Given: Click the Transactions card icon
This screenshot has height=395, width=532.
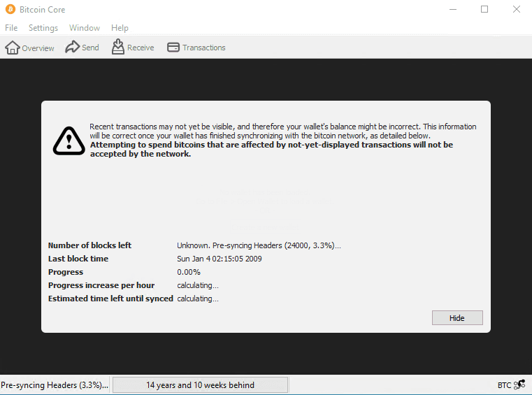Looking at the screenshot, I should [173, 47].
